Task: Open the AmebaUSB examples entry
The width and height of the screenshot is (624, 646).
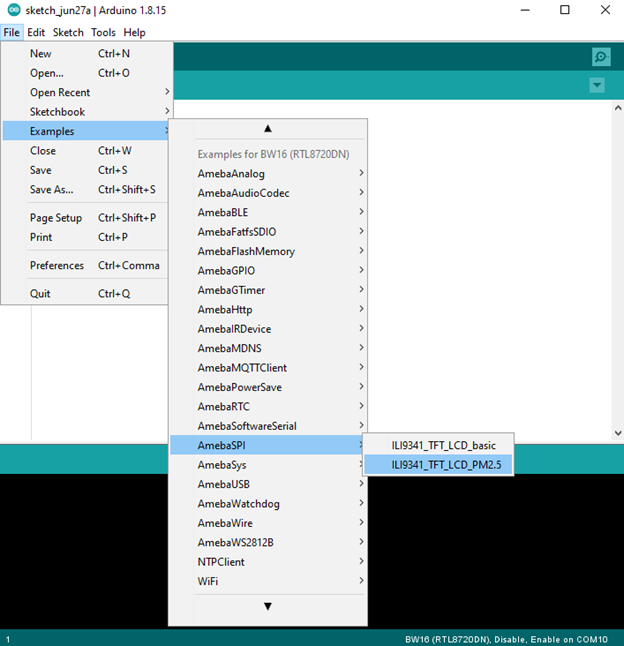Action: click(x=268, y=484)
